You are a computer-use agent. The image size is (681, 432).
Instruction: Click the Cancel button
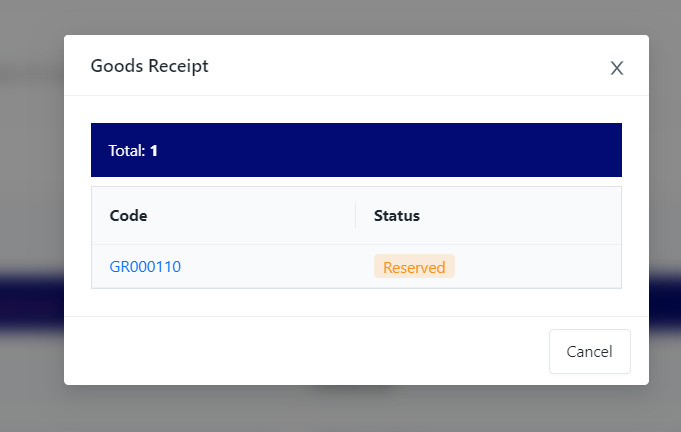[x=589, y=351]
